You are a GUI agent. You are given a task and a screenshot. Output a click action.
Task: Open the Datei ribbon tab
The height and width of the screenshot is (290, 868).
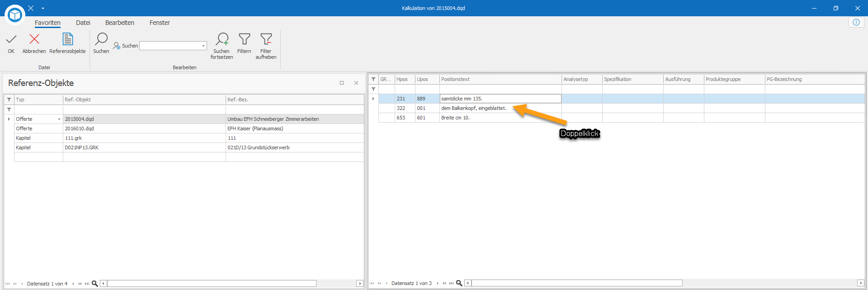pos(83,23)
